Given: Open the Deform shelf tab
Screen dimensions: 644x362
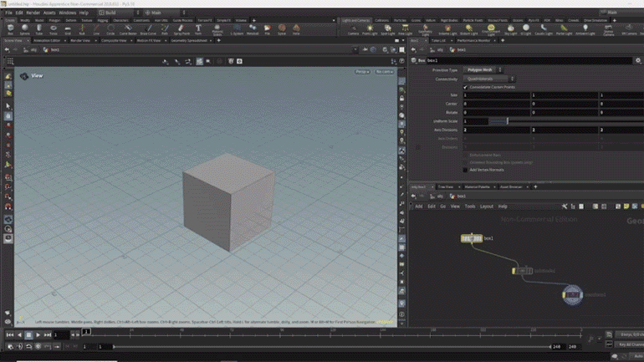Looking at the screenshot, I should coord(70,20).
